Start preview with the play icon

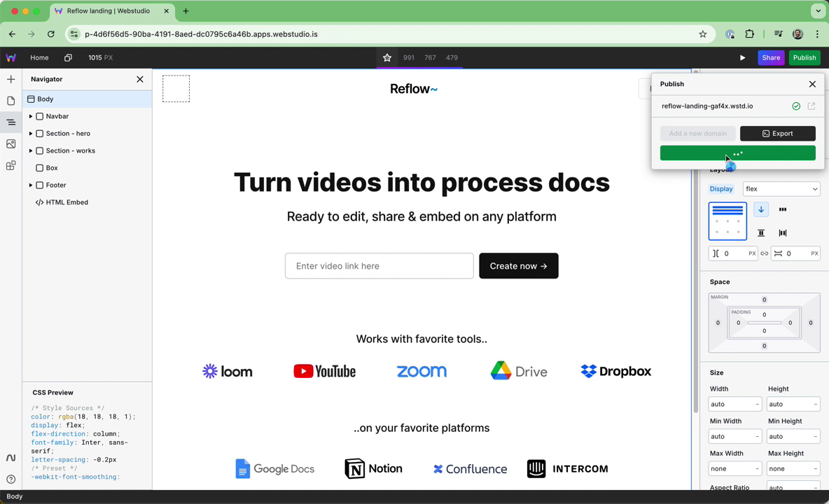click(x=742, y=57)
